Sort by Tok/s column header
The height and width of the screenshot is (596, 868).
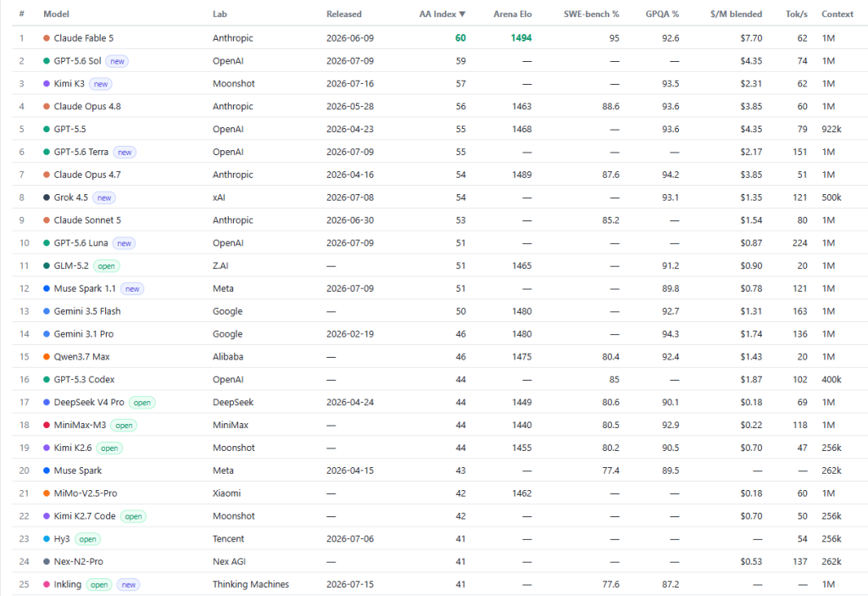pyautogui.click(x=796, y=14)
